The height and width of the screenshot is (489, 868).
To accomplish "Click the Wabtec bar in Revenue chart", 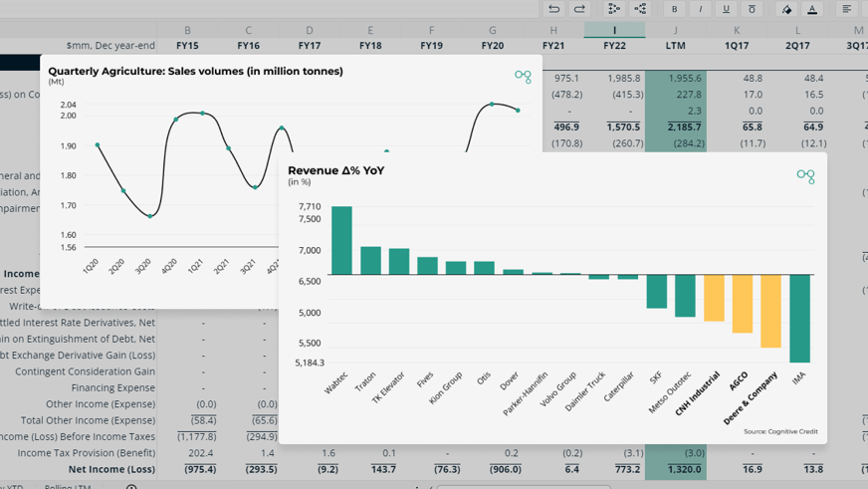I will pos(341,240).
